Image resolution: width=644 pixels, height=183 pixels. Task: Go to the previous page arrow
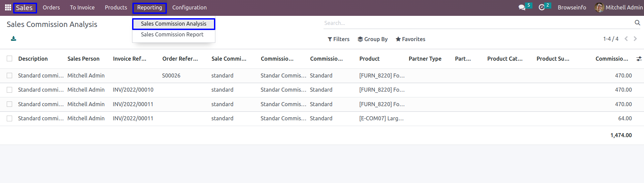[x=626, y=39]
